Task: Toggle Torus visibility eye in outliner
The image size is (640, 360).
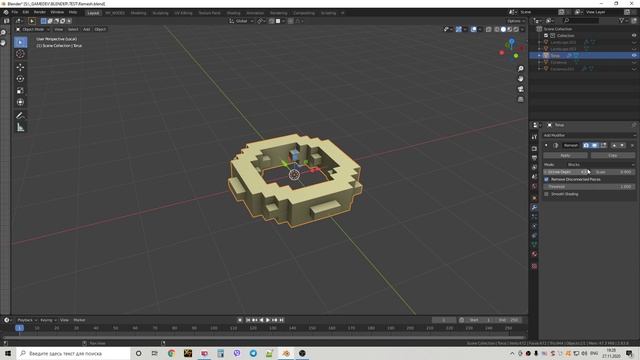Action: point(634,55)
